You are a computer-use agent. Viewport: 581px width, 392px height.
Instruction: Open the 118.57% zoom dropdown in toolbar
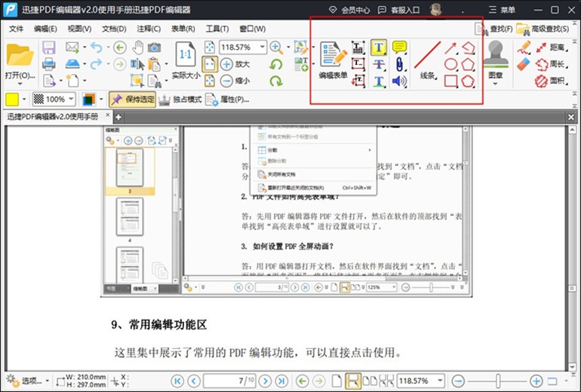(x=263, y=47)
